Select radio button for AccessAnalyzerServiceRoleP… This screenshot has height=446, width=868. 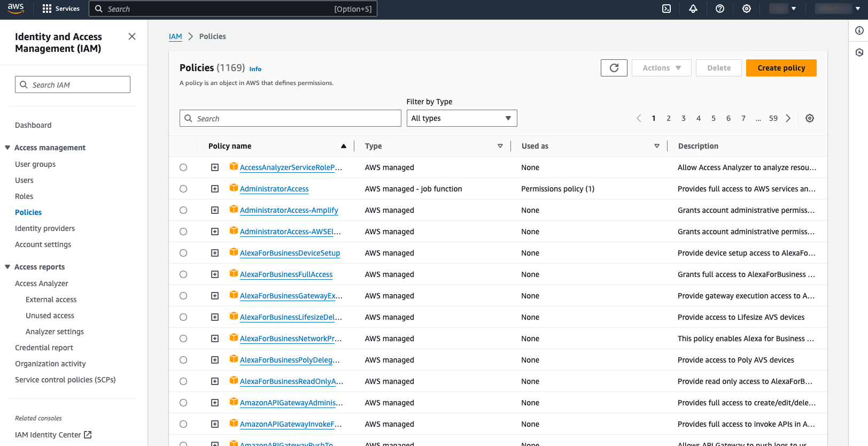point(183,167)
